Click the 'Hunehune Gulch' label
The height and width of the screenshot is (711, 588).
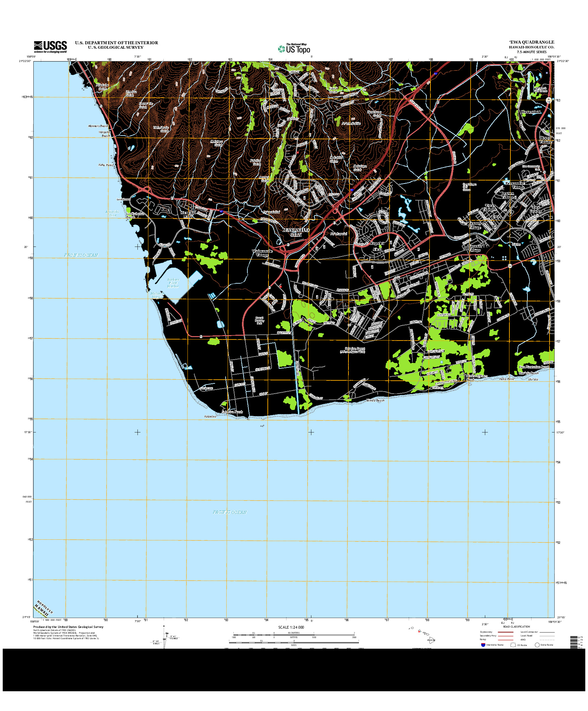coord(374,114)
